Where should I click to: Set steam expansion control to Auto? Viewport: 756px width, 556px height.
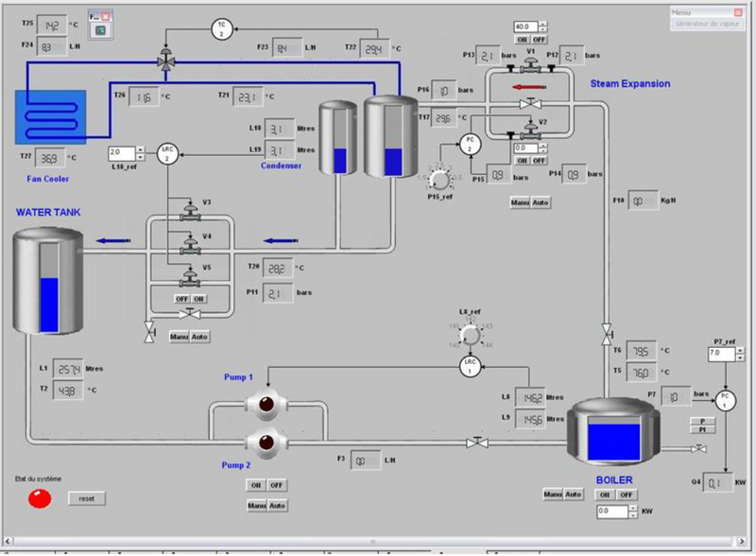[541, 202]
